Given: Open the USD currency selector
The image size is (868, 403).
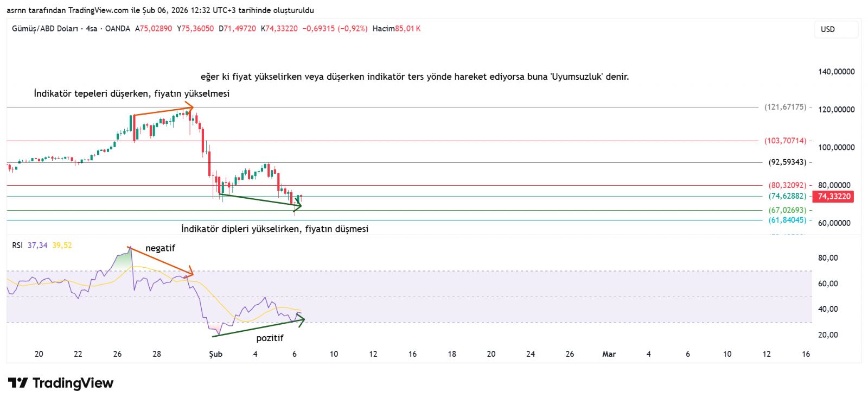Looking at the screenshot, I should pos(835,29).
